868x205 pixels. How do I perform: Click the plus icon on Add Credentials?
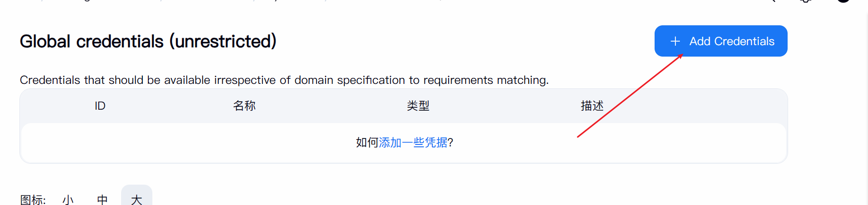[675, 41]
